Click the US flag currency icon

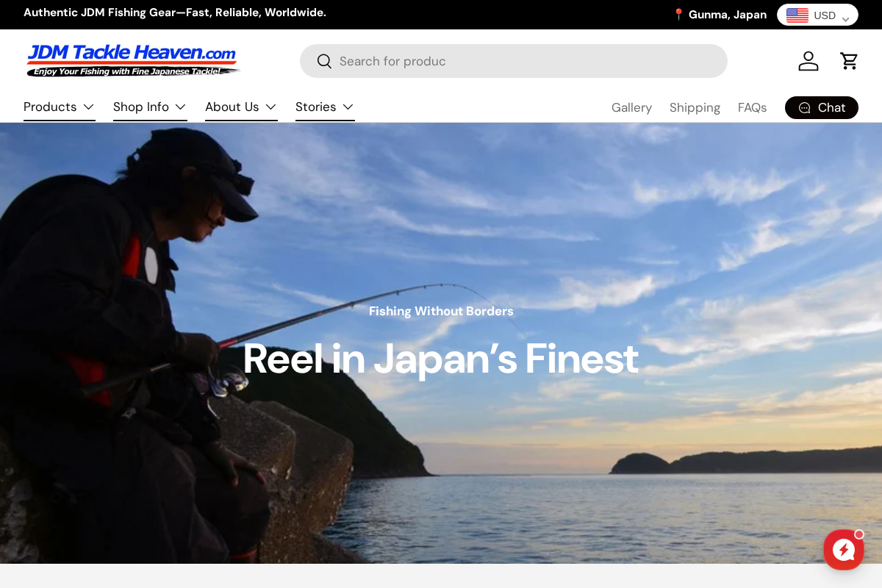(x=797, y=15)
